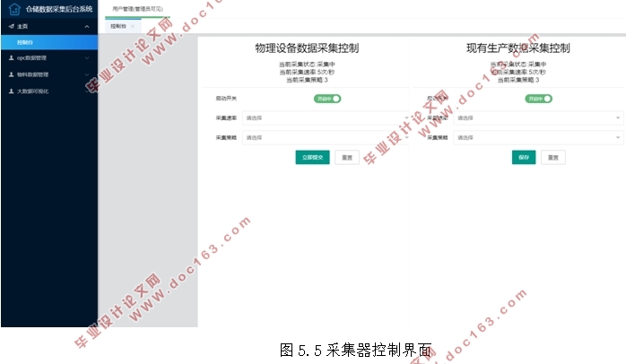Viewport: 626px width, 364px height.
Task: Click the 立即提交 button
Action: tap(313, 157)
